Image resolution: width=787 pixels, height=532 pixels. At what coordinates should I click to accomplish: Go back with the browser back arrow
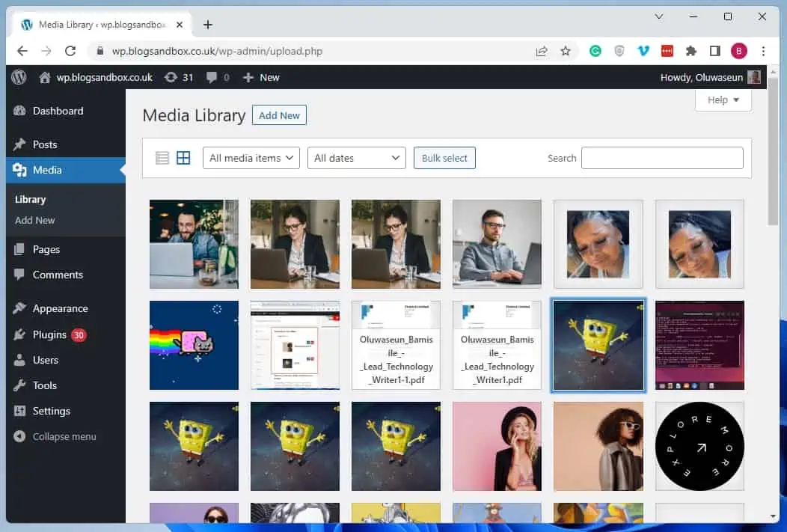pyautogui.click(x=22, y=51)
